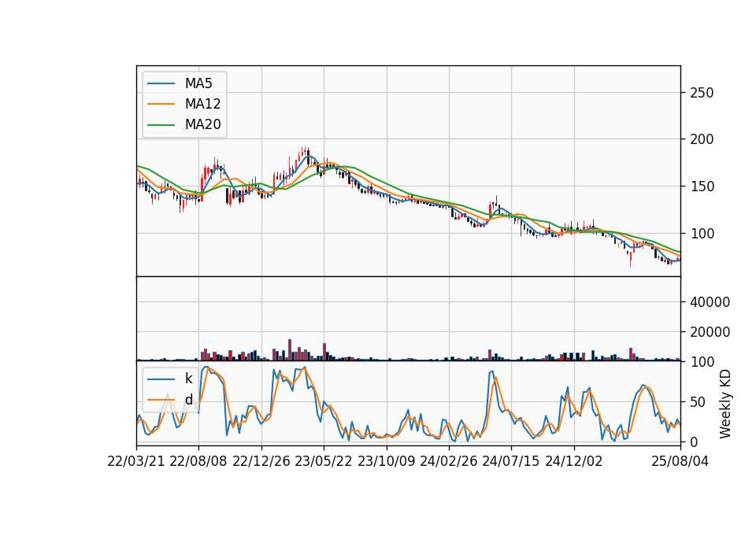The width and height of the screenshot is (756, 543).
Task: Click the d legend label
Action: tap(188, 400)
